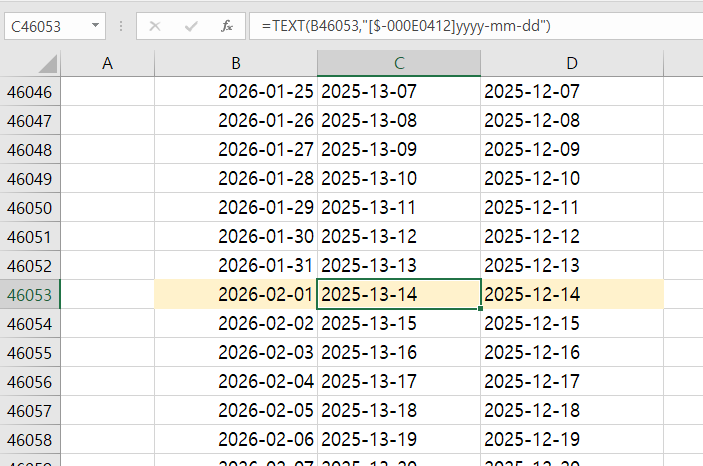Open the Name Box dropdown arrow

[x=95, y=25]
